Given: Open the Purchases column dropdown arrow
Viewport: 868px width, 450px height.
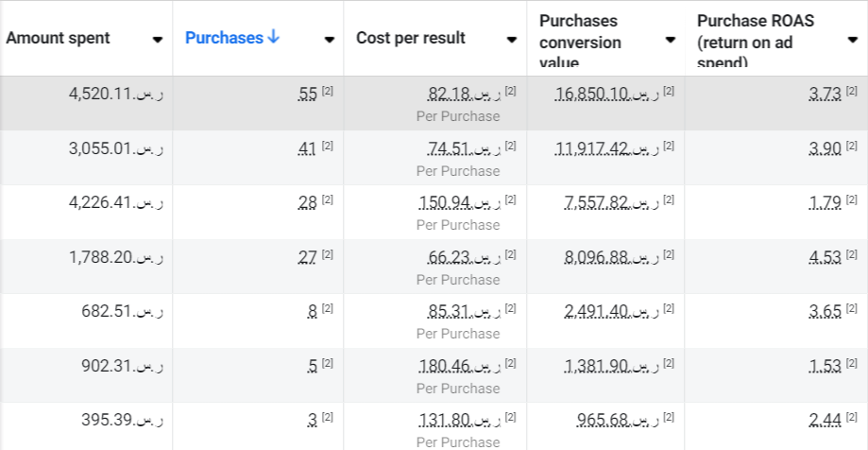Looking at the screenshot, I should pyautogui.click(x=329, y=40).
